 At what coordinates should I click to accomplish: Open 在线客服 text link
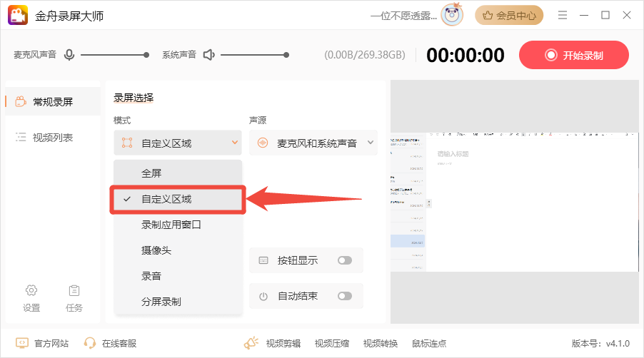tap(119, 343)
